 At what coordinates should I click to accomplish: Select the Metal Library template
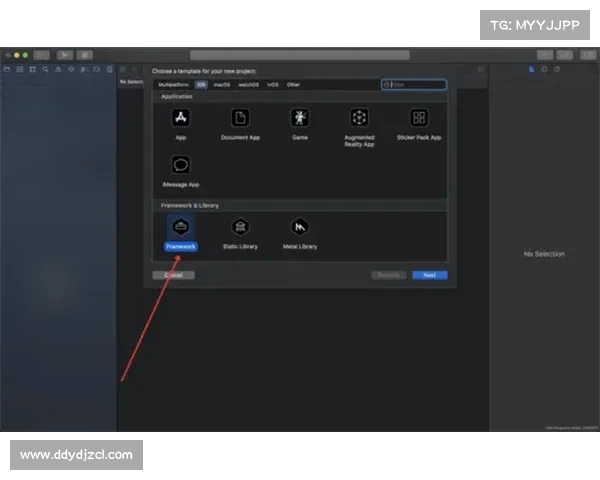299,228
